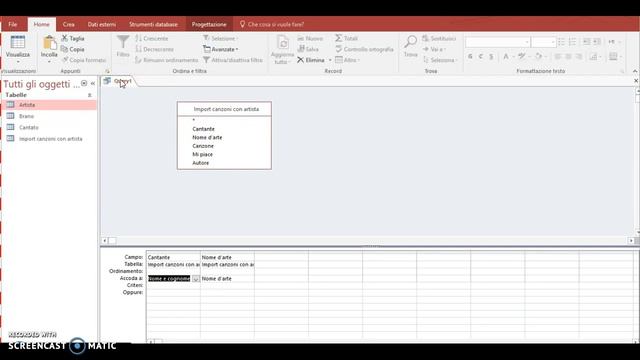Open the File tab

(13, 24)
